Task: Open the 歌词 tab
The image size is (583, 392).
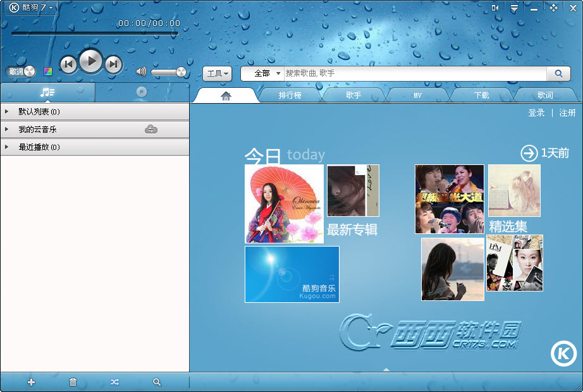Action: coord(545,95)
